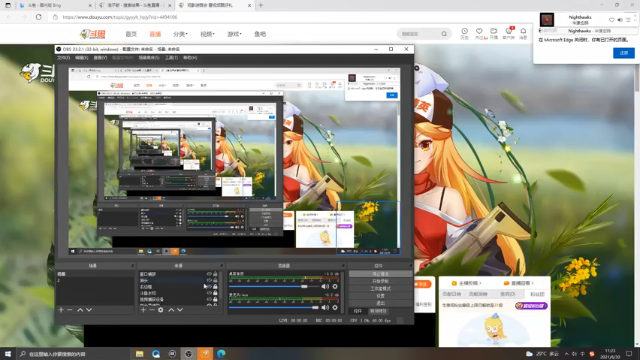Screen dimensions: 640x360
Task: Move the scene down with the scenes down arrow
Action: click(89, 310)
